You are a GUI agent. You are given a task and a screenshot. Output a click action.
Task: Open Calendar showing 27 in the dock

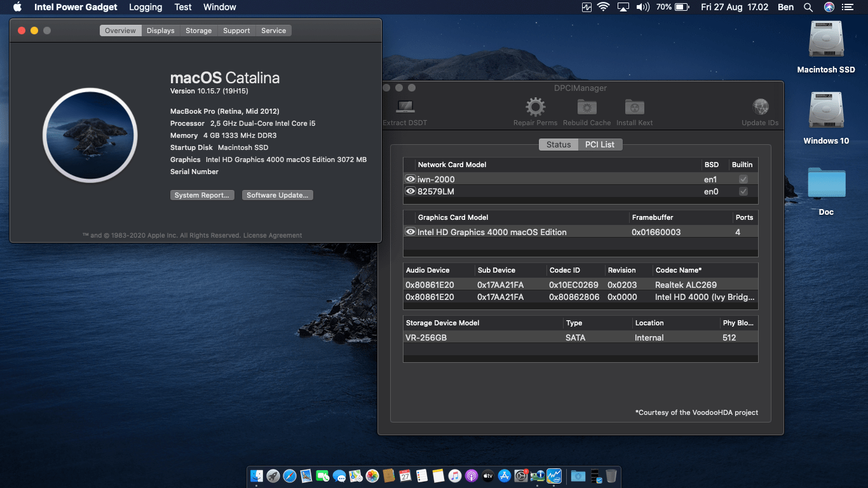point(405,475)
